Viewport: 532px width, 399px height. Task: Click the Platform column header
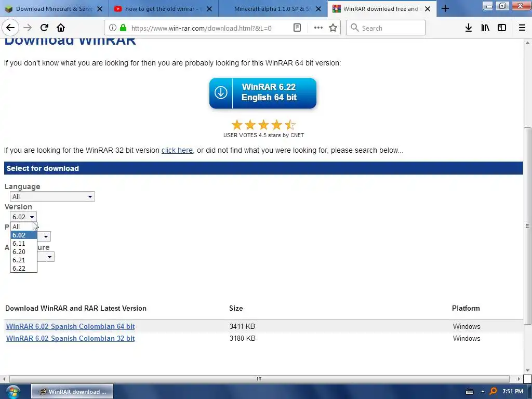click(x=466, y=309)
